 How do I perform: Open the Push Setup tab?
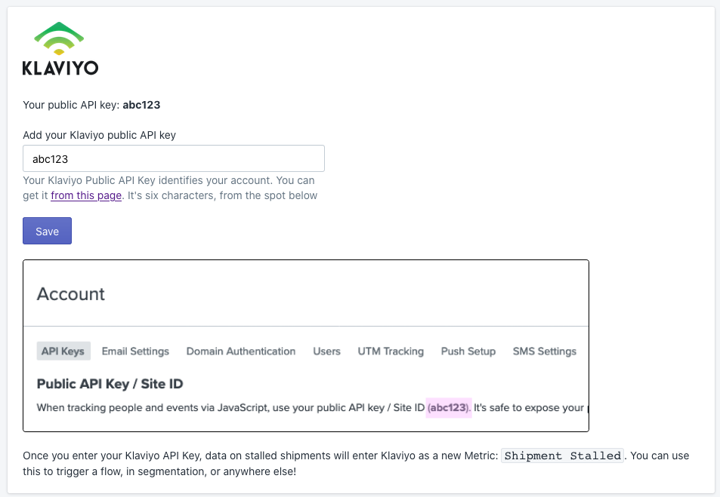point(468,351)
